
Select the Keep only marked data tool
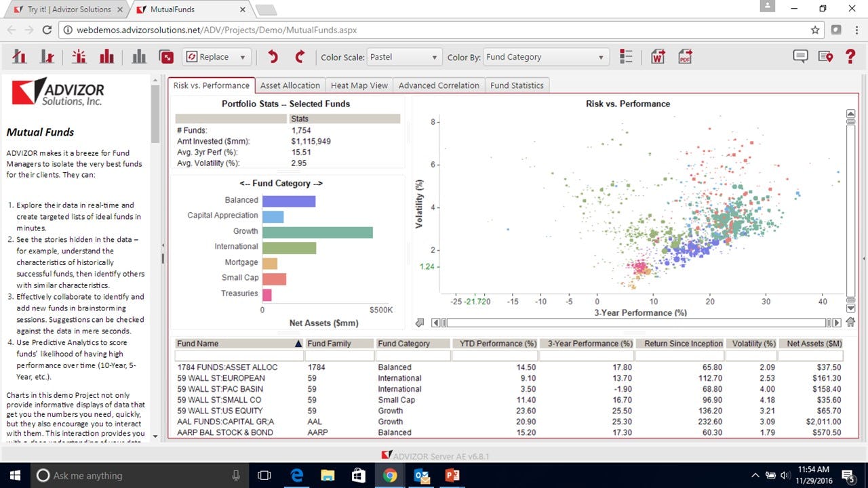tap(20, 57)
